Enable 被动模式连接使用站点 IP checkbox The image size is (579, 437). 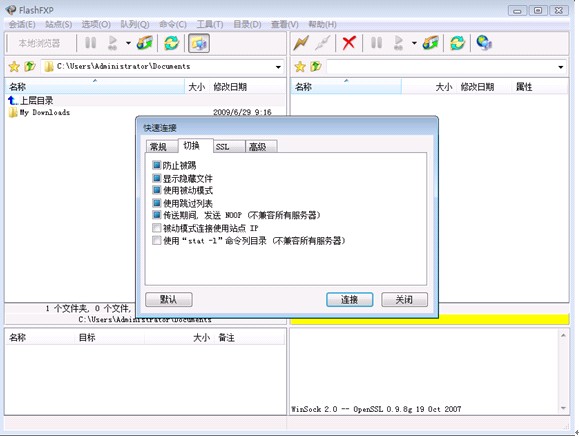pyautogui.click(x=157, y=228)
